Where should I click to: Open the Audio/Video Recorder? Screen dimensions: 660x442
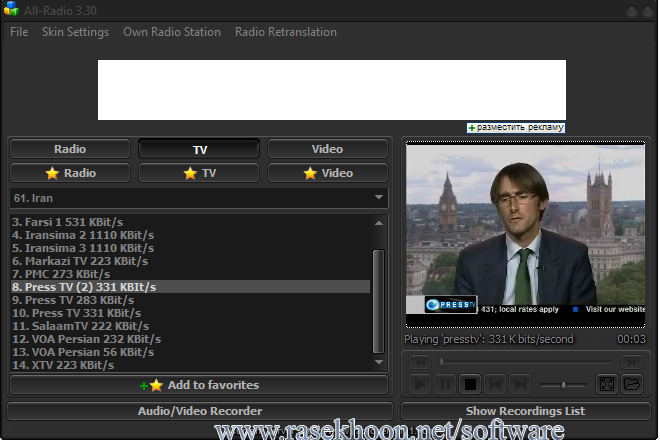tap(199, 411)
